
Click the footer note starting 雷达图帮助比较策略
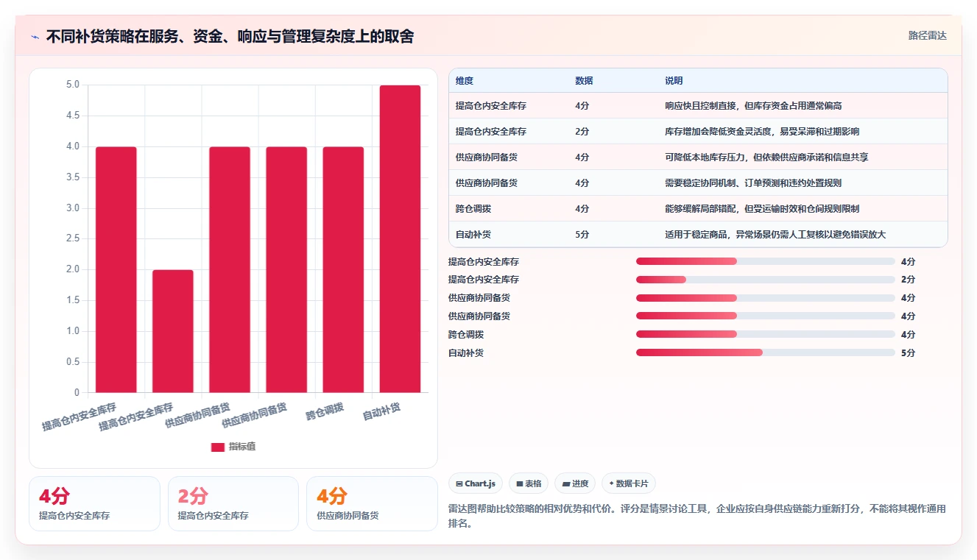point(697,516)
